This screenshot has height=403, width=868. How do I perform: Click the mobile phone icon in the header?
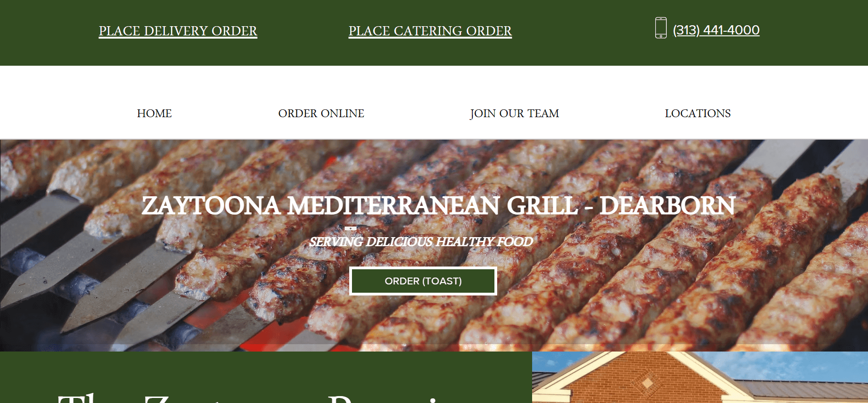click(x=661, y=28)
